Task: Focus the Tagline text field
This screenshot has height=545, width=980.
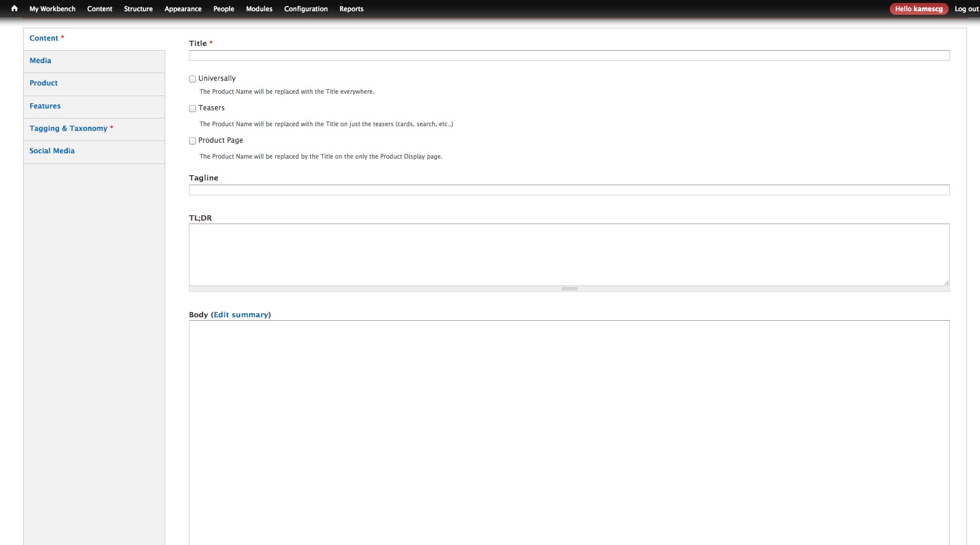Action: coord(569,190)
